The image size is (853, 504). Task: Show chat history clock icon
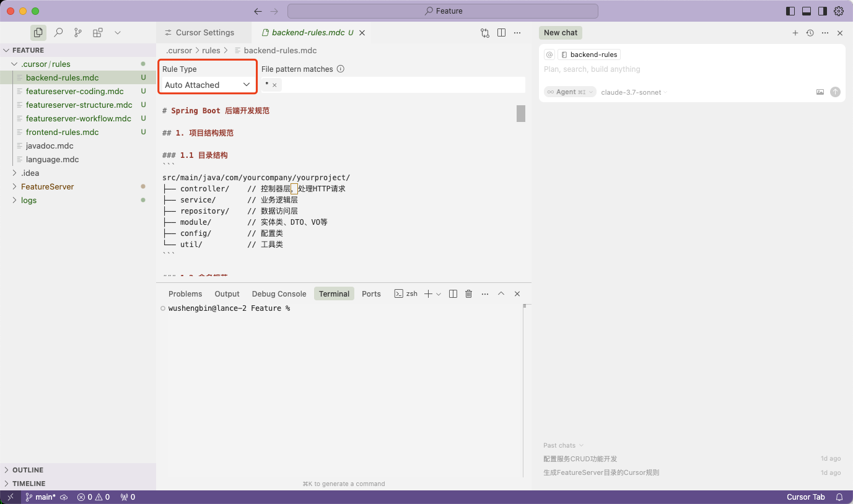pos(810,33)
